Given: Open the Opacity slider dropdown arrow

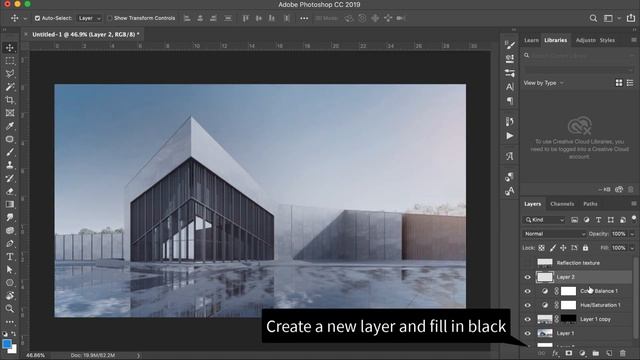Looking at the screenshot, I should (632, 234).
